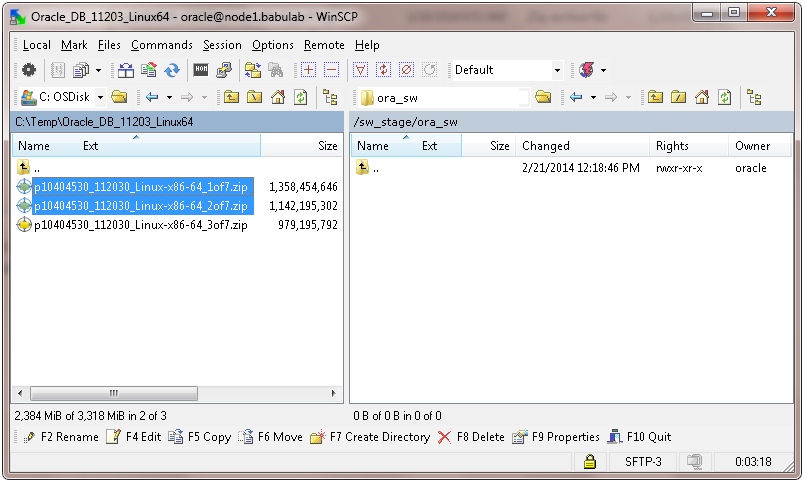Open local directory browse folder icon
804x482 pixels.
(x=119, y=97)
